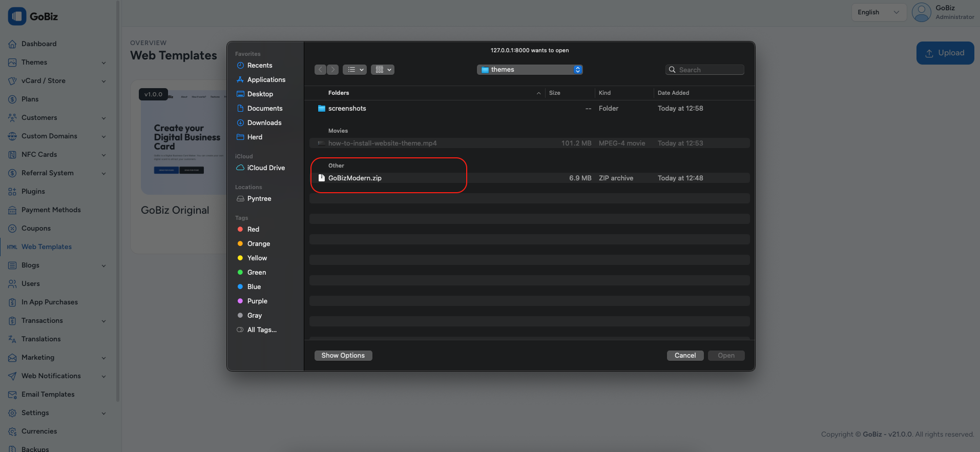
Task: Select the GoBizModern.zip file name
Action: tap(355, 178)
